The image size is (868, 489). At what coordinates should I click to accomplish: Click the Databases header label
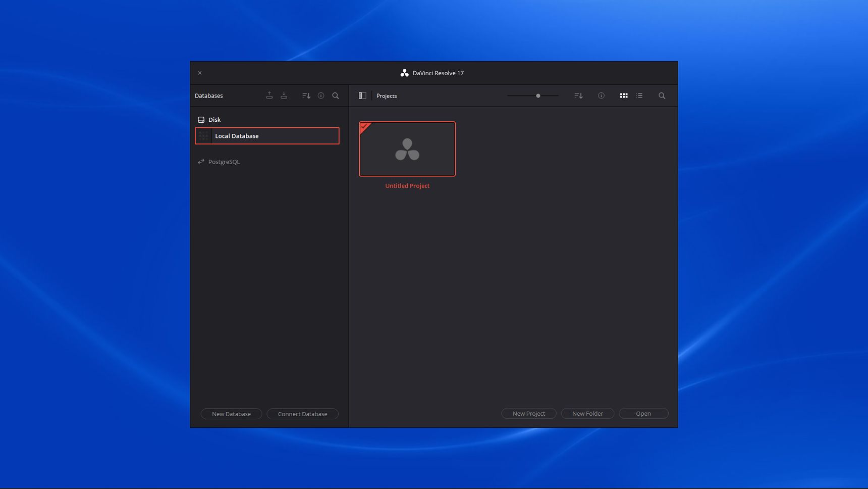[x=209, y=95]
